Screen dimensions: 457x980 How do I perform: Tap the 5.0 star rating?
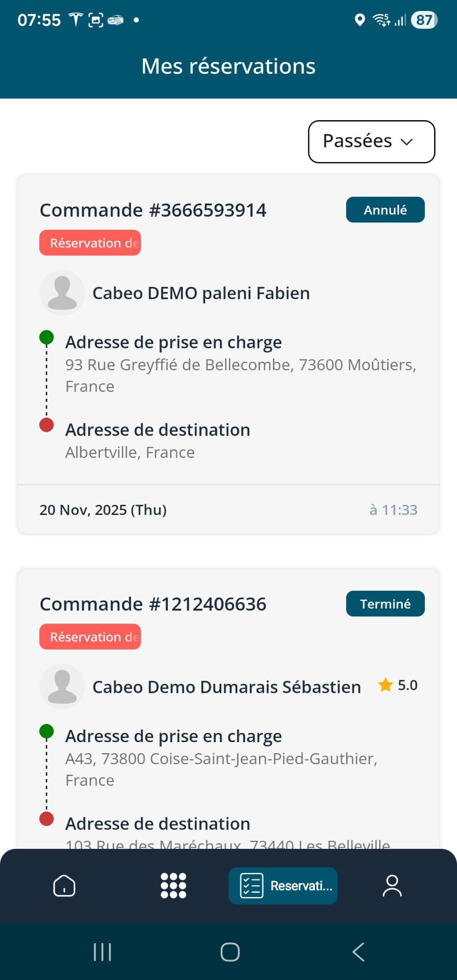398,685
